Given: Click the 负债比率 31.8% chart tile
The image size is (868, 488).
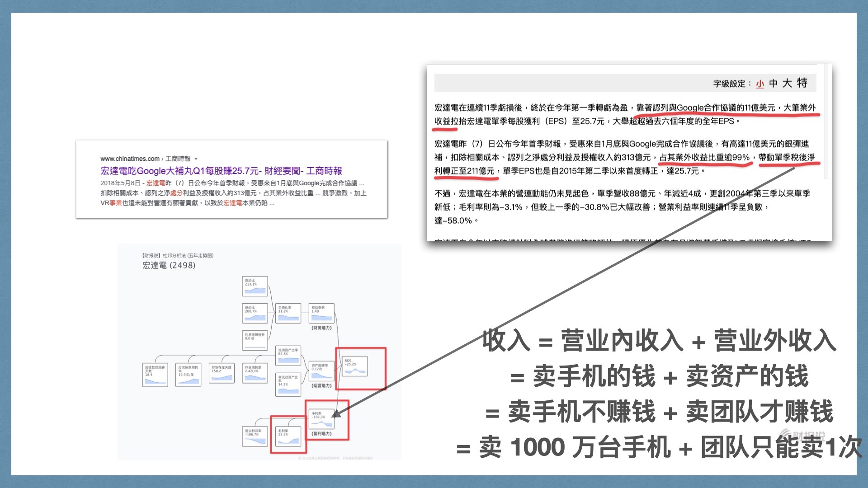Looking at the screenshot, I should point(288,313).
